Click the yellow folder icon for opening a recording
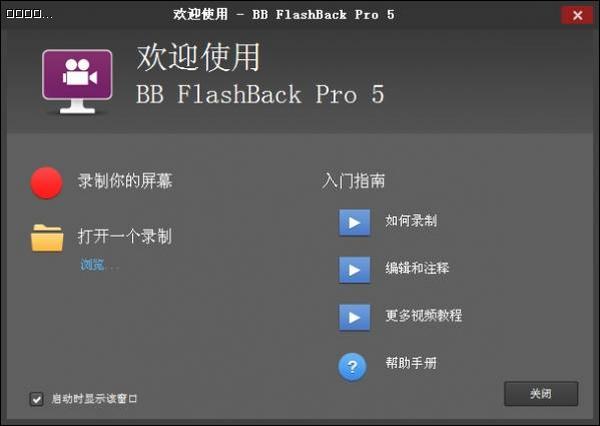 47,238
